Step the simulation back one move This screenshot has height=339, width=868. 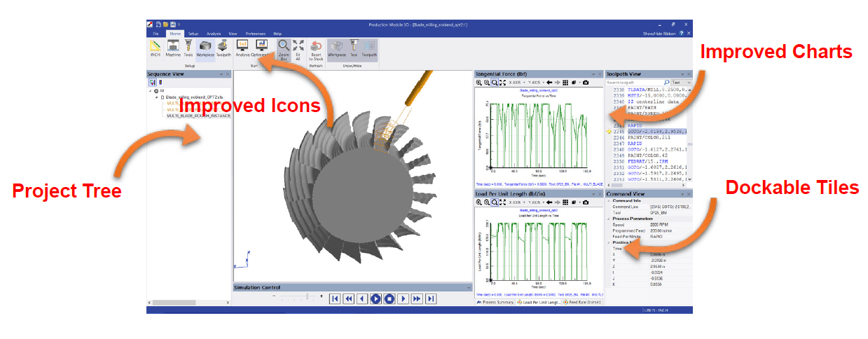tap(362, 298)
